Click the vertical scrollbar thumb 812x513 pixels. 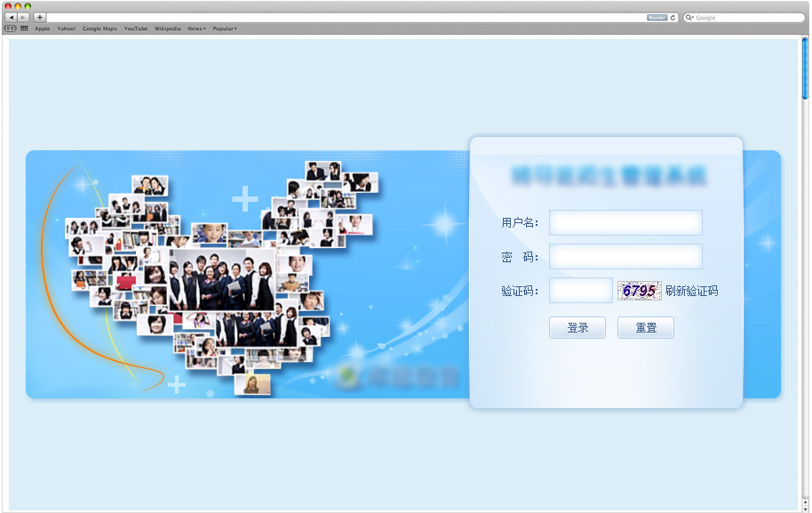[805, 69]
